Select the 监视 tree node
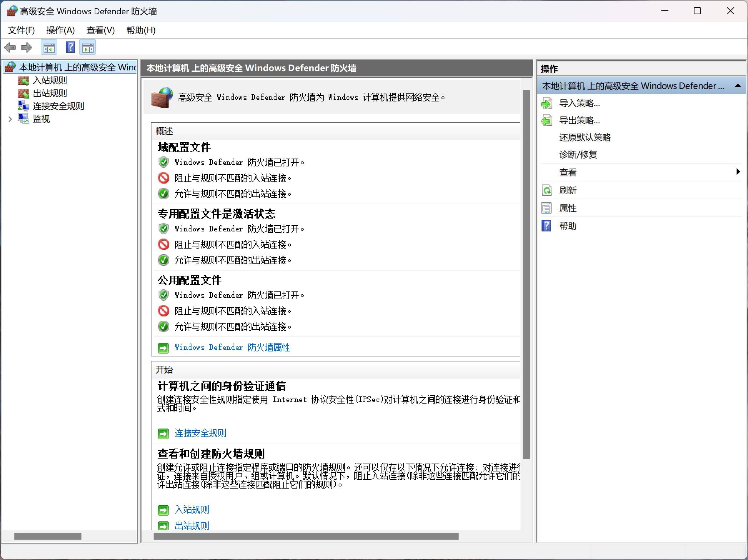 click(41, 119)
